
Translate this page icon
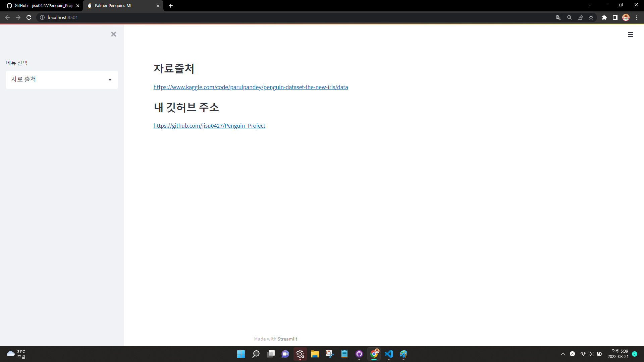(x=559, y=17)
